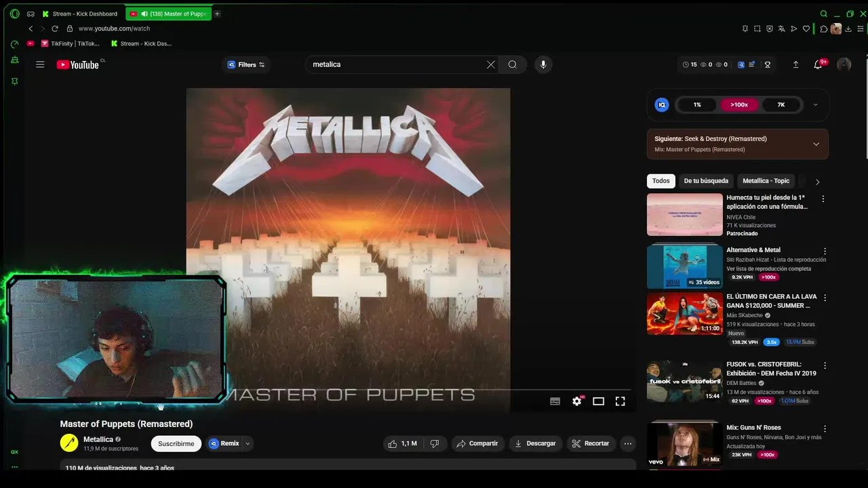This screenshot has width=868, height=488.
Task: Switch player to theater mode
Action: coord(598,401)
